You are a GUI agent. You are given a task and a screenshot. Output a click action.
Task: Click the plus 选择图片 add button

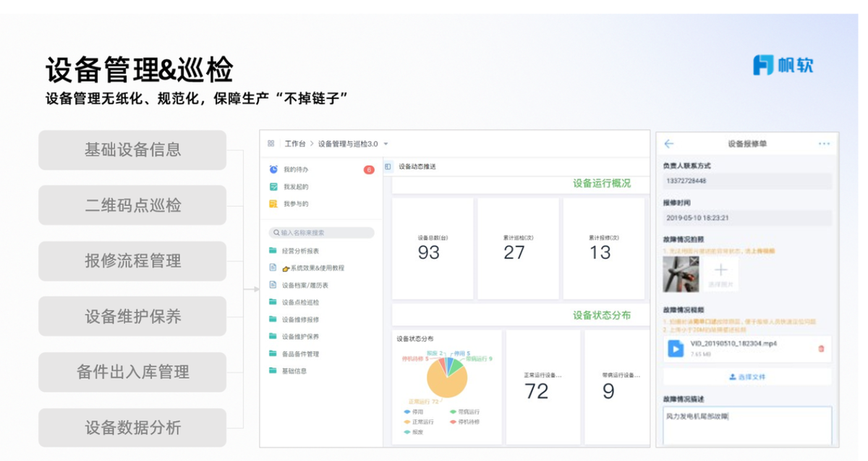pyautogui.click(x=721, y=274)
